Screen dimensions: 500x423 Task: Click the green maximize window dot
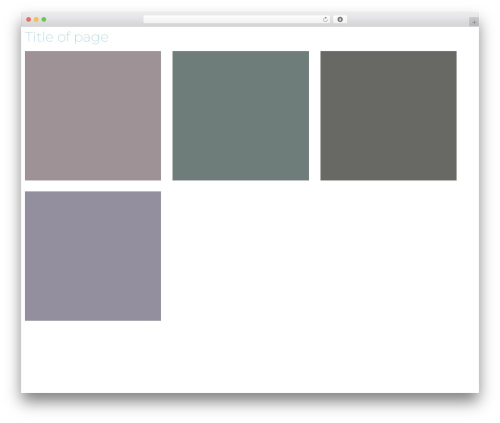(x=44, y=19)
